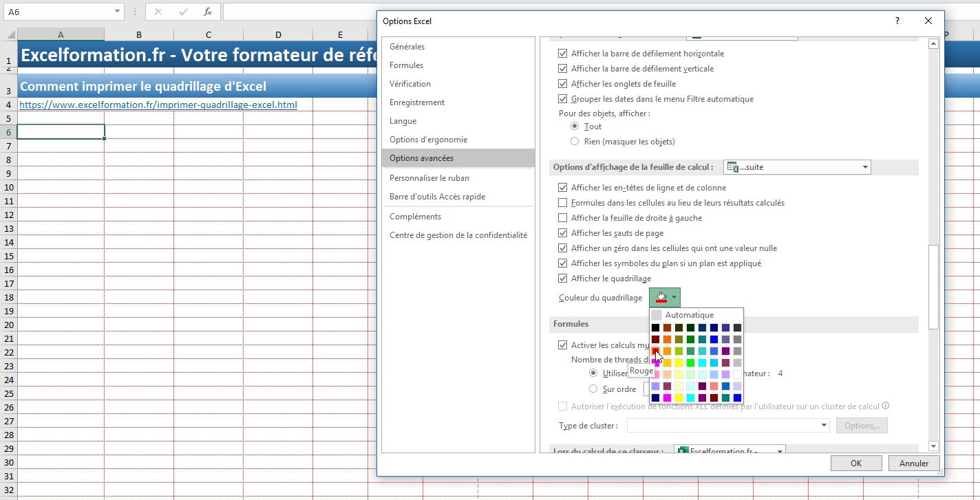Select column C header
Image resolution: width=980 pixels, height=500 pixels.
[209, 35]
